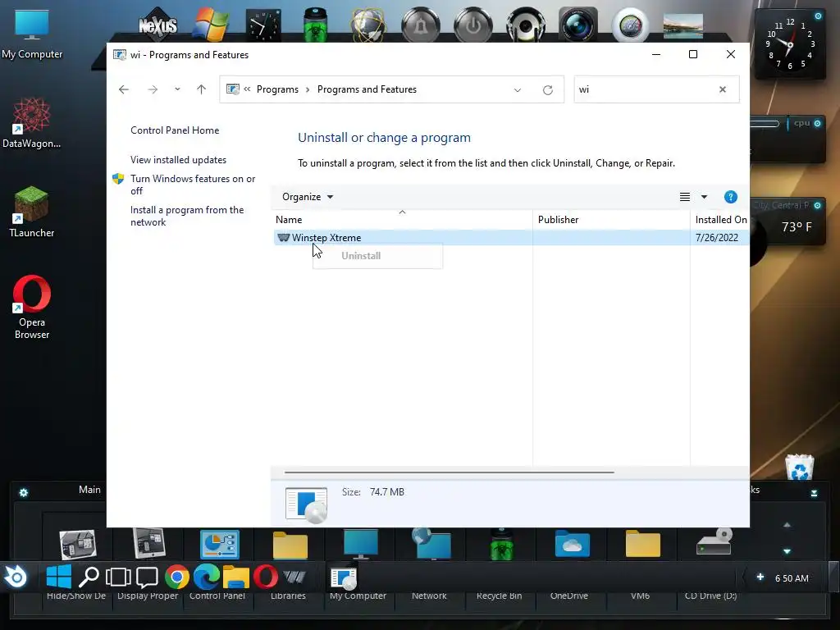This screenshot has height=630, width=840.
Task: Open View installed updates link
Action: tap(178, 160)
